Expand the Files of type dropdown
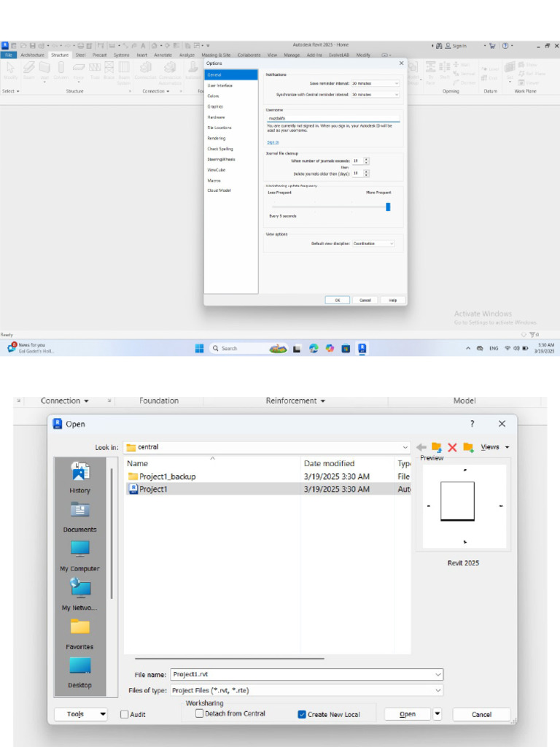Screen dimensions: 560x747 click(437, 690)
